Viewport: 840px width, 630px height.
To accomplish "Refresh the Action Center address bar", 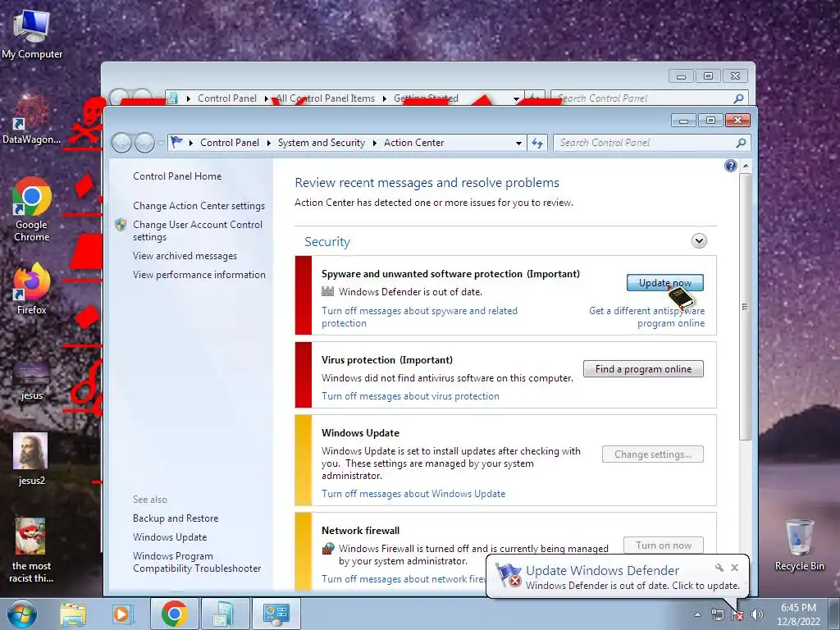I will pyautogui.click(x=537, y=143).
